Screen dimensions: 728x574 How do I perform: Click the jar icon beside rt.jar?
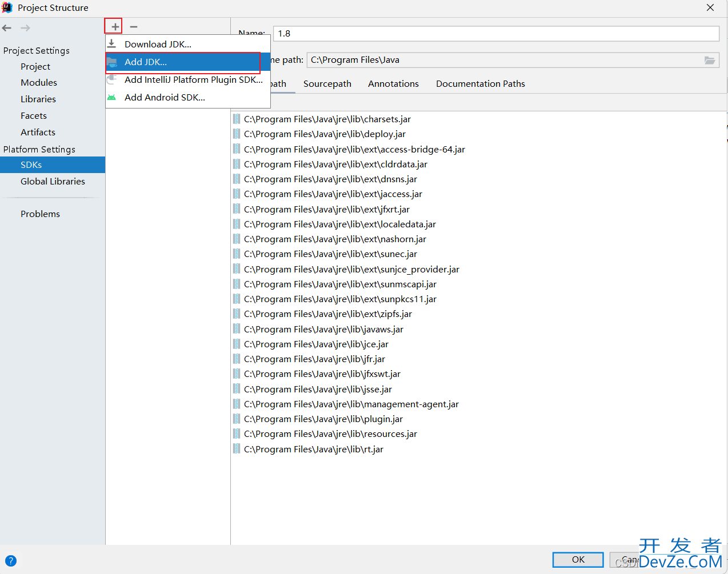click(237, 449)
